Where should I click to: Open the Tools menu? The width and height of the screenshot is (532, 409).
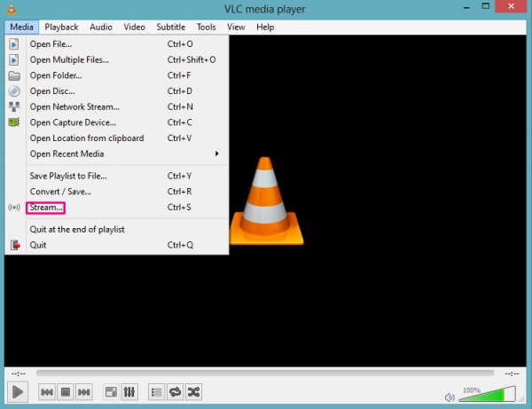(206, 28)
